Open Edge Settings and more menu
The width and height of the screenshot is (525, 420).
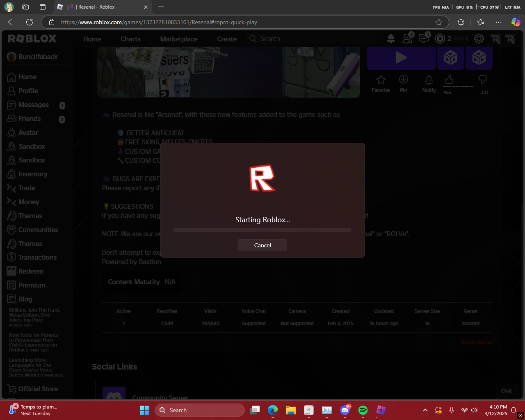(x=498, y=22)
